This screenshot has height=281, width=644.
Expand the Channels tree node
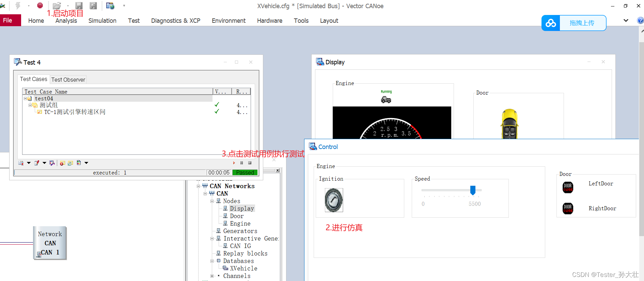pos(212,276)
